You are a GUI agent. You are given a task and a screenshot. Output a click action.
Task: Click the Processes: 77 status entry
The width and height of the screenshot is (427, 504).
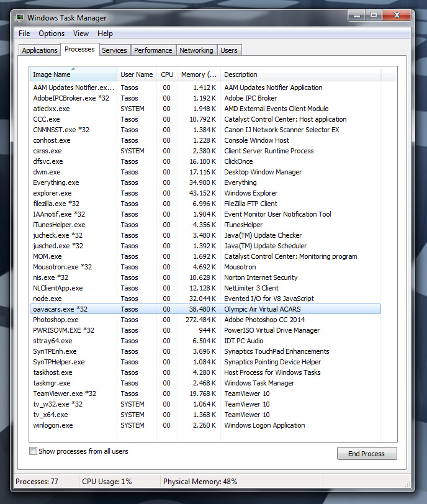point(37,482)
